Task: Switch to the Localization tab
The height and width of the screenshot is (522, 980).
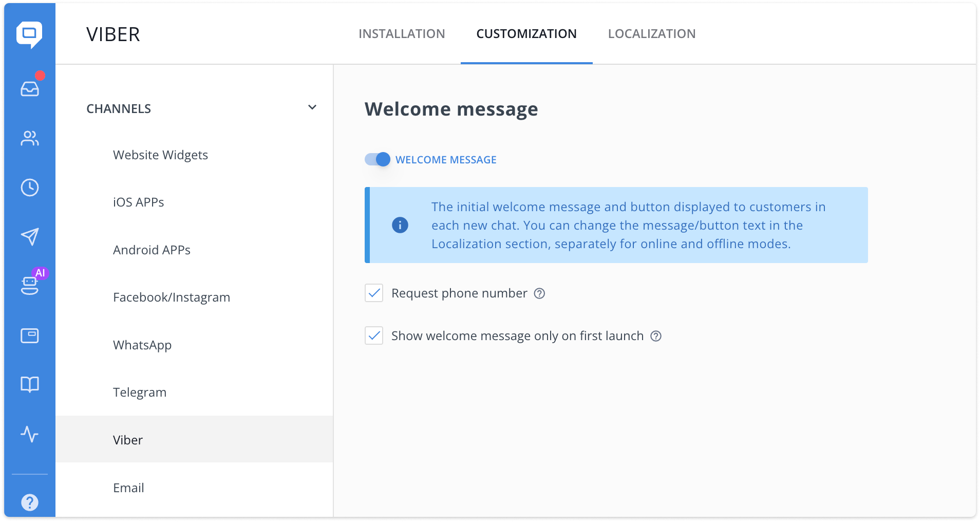Action: [x=652, y=33]
